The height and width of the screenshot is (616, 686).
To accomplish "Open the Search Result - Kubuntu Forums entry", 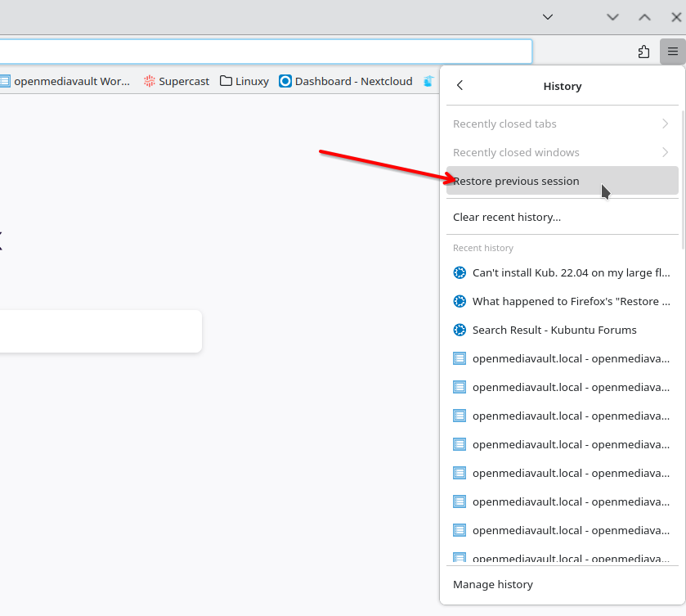I will coord(554,330).
